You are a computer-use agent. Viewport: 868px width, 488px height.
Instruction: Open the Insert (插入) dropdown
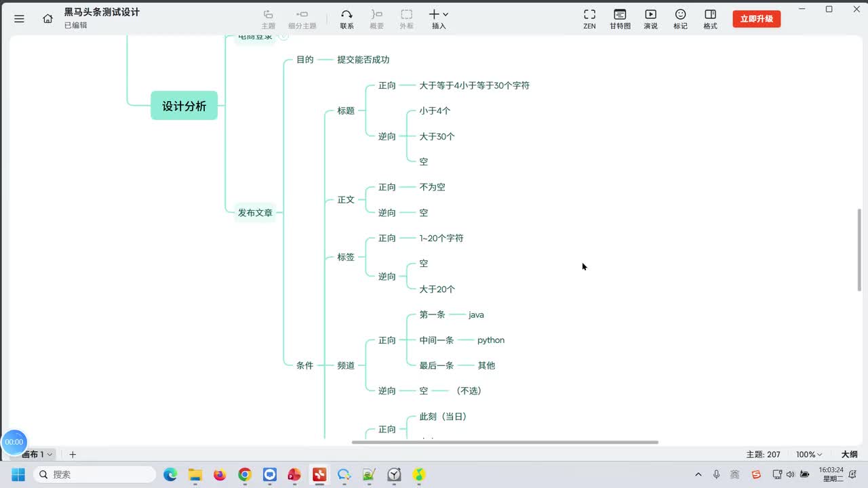coord(439,19)
